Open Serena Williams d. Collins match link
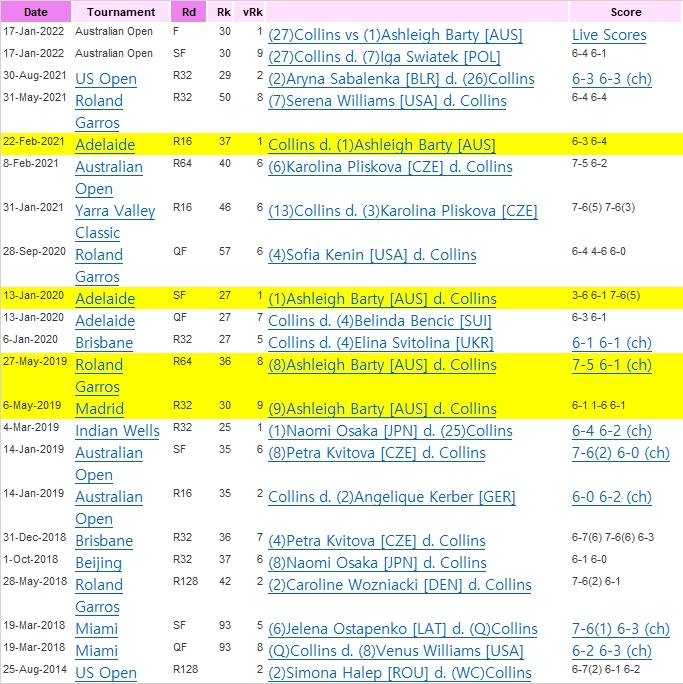683x684 pixels. [x=387, y=101]
